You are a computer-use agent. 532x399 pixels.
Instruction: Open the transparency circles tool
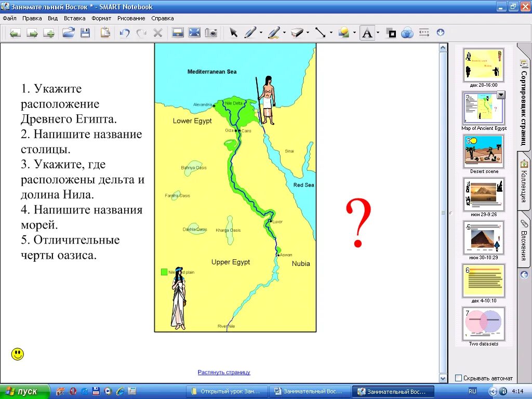click(x=407, y=33)
